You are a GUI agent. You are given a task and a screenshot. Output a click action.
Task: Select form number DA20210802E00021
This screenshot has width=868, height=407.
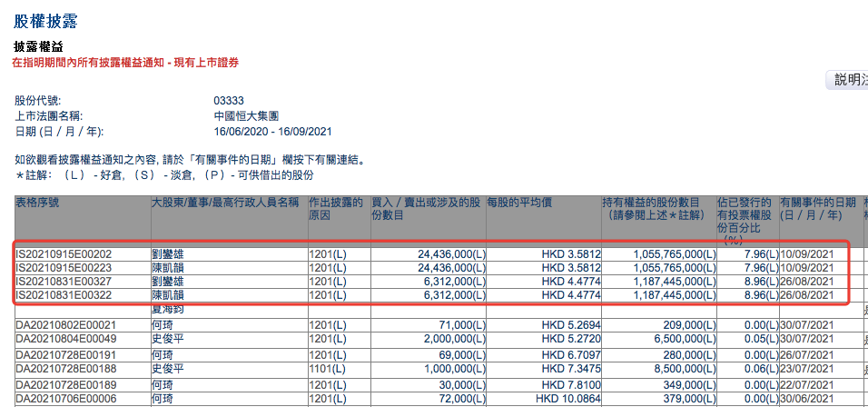point(66,325)
